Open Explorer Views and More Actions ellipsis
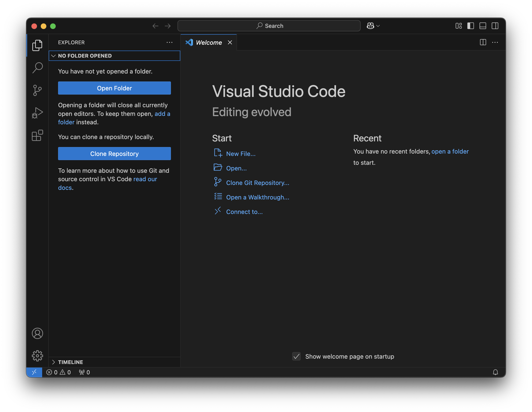Viewport: 532px width, 412px height. [x=169, y=42]
